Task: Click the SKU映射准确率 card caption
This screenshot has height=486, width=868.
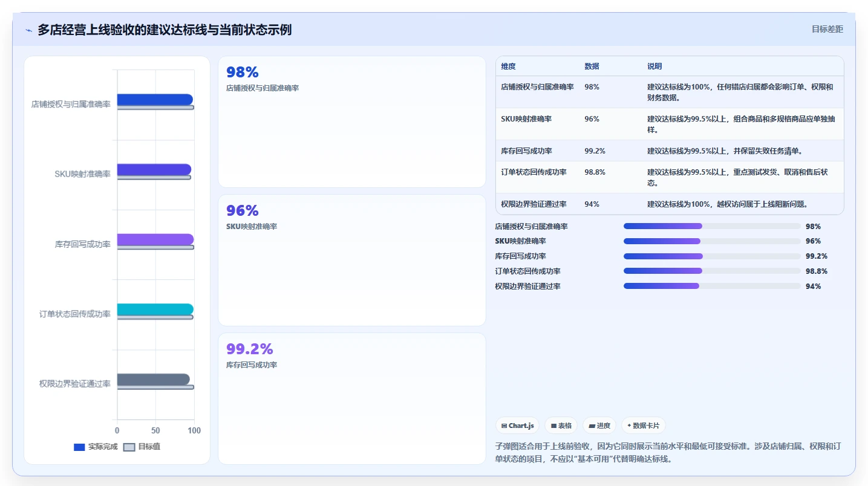Action: (252, 226)
